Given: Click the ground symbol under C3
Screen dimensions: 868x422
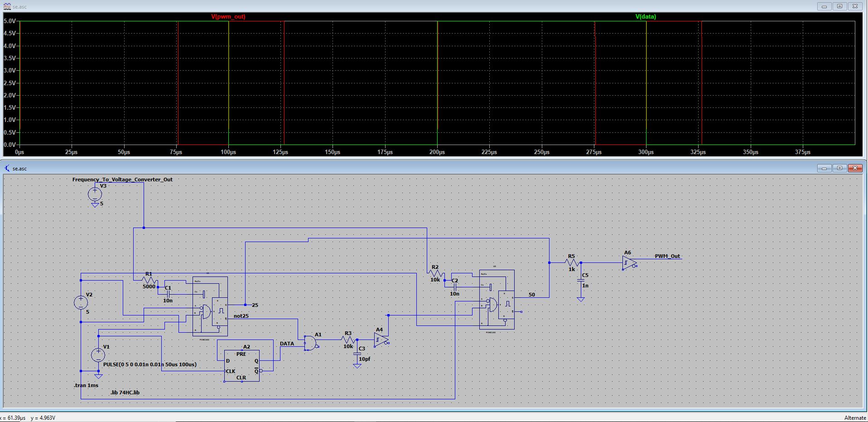Looking at the screenshot, I should [357, 365].
